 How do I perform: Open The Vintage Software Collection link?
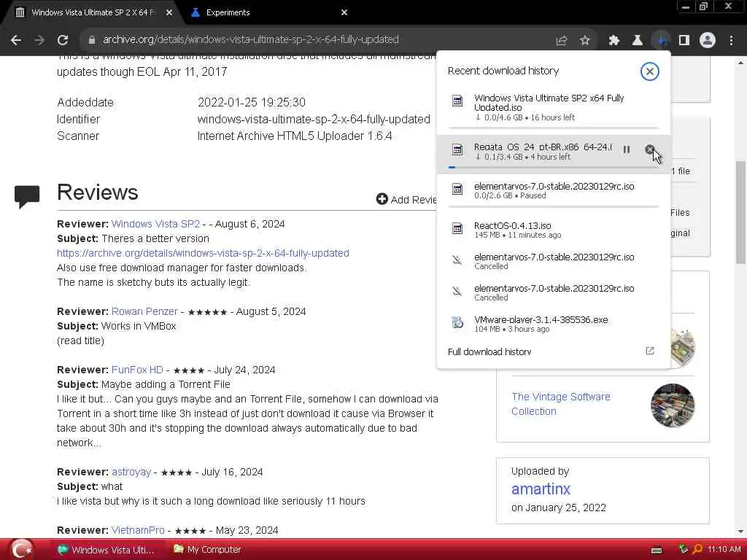pyautogui.click(x=561, y=404)
